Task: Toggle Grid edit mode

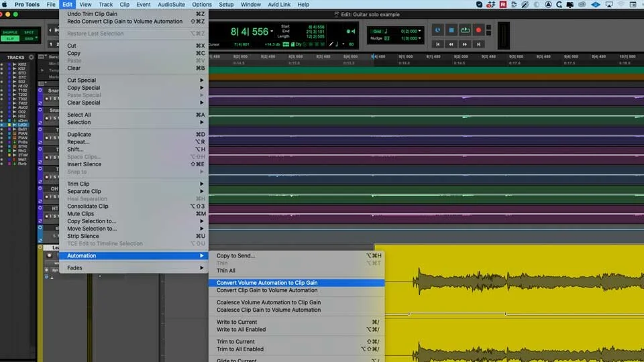Action: pos(29,39)
